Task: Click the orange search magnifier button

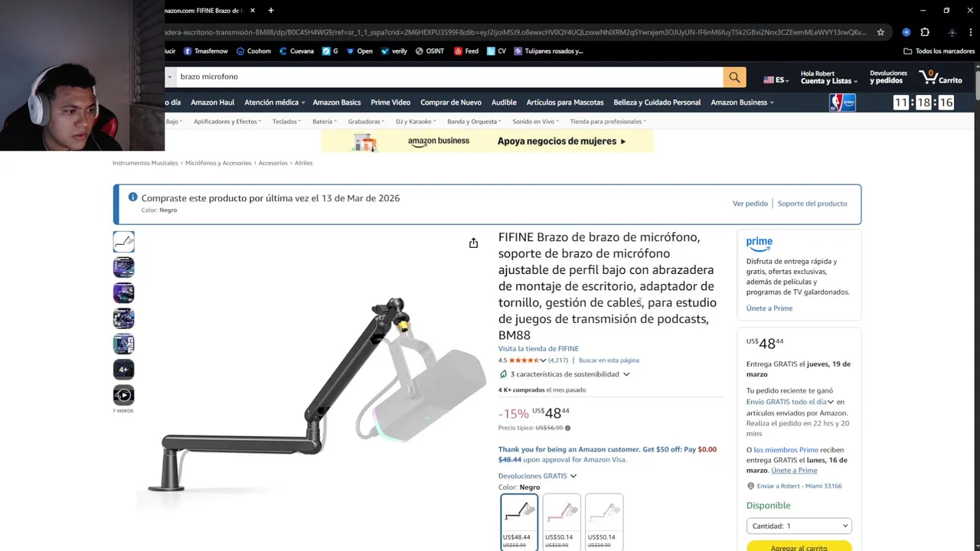Action: pyautogui.click(x=734, y=77)
